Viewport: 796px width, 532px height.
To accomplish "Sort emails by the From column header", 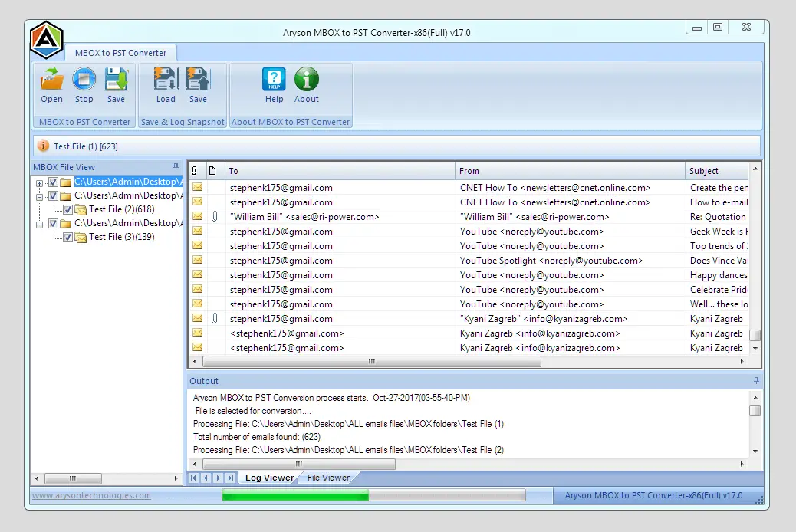I will coord(570,171).
